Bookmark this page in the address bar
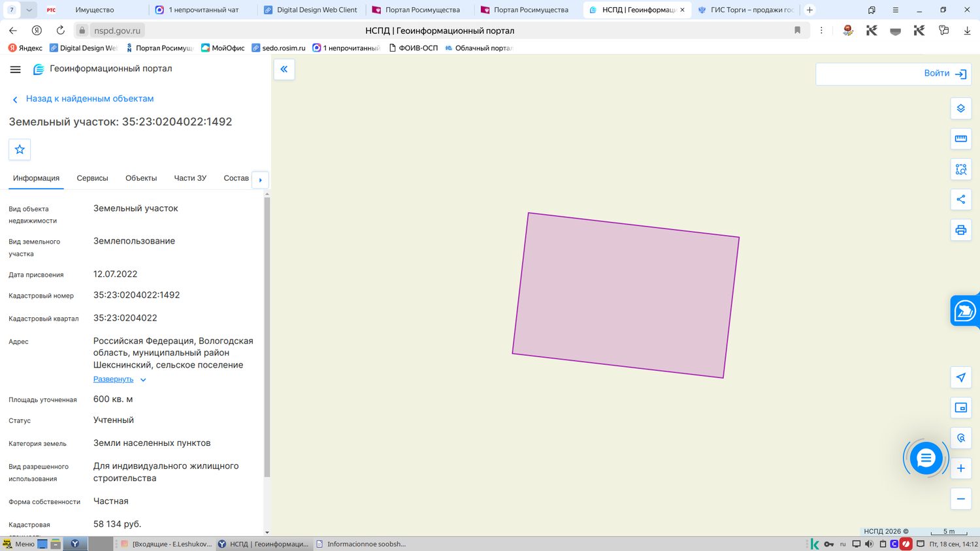Screen dimensions: 980x551 [x=797, y=31]
